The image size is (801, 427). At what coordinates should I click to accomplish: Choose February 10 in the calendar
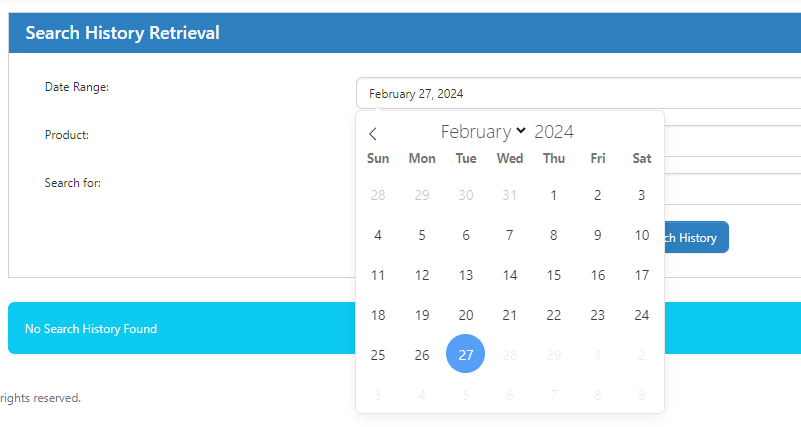(x=642, y=235)
